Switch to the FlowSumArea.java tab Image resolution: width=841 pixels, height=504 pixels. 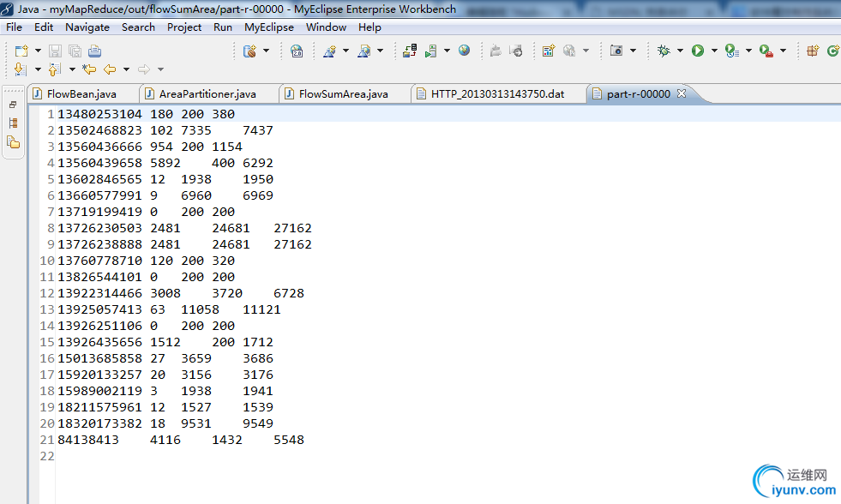pos(343,94)
